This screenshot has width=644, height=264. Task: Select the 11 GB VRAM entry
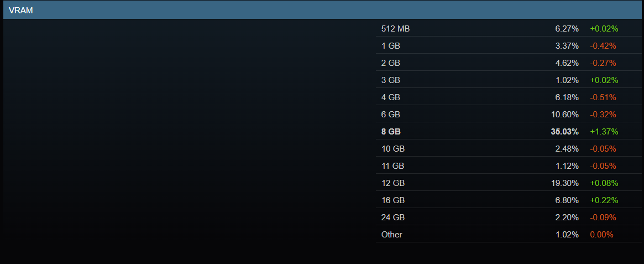(508, 165)
